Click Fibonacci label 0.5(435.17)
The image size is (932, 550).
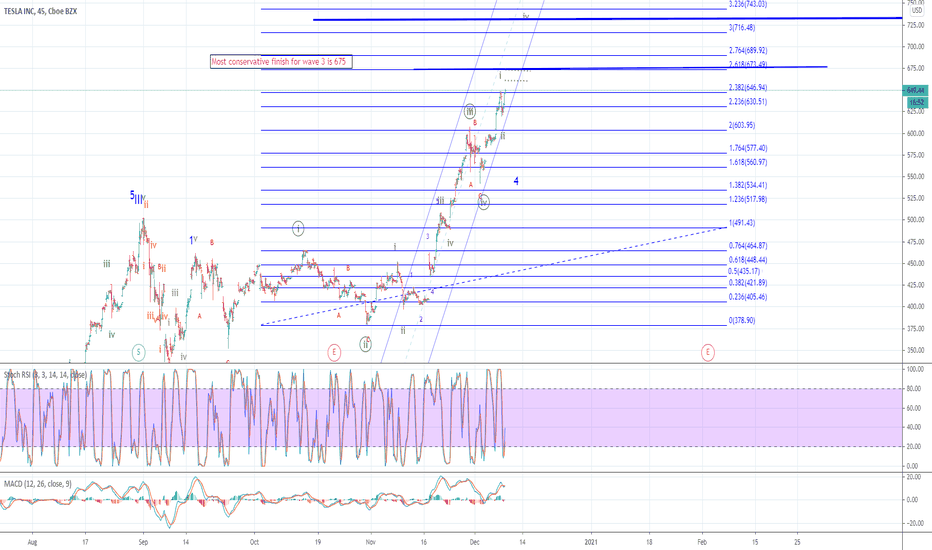coord(745,271)
